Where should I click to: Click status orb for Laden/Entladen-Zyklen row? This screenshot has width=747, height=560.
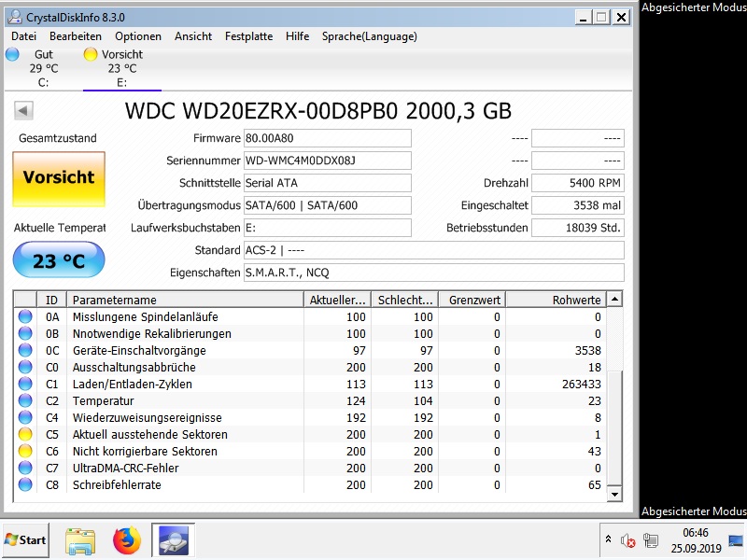pyautogui.click(x=25, y=384)
